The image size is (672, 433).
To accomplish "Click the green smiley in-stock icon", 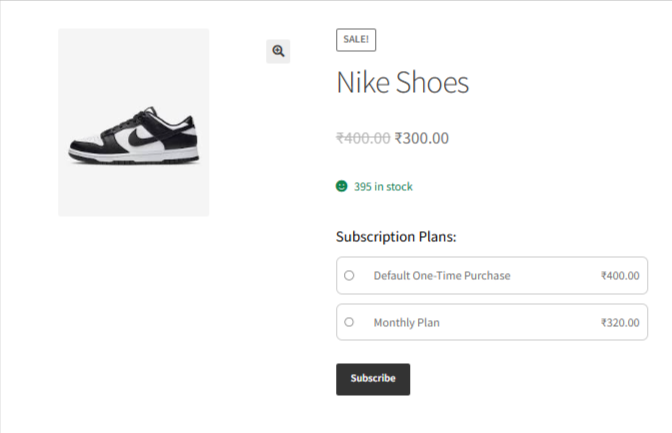I will pos(341,186).
